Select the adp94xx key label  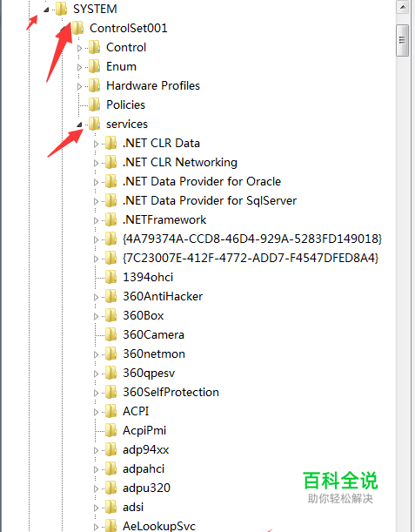146,449
